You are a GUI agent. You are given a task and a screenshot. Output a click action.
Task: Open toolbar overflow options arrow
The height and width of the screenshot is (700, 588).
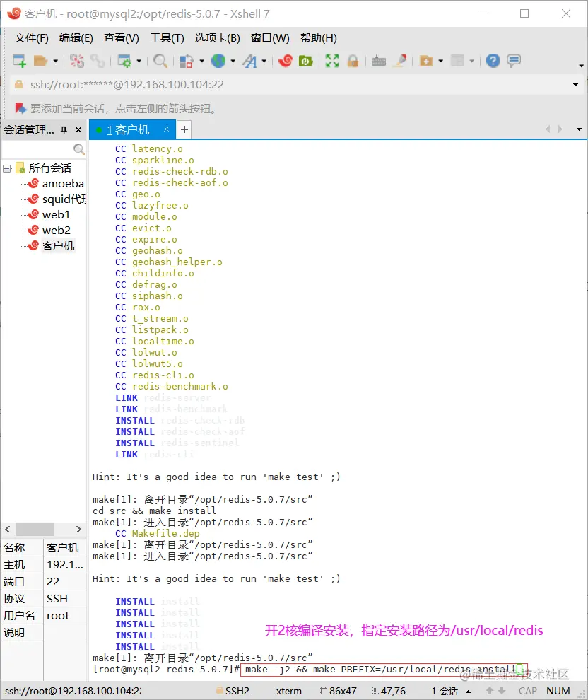click(581, 66)
